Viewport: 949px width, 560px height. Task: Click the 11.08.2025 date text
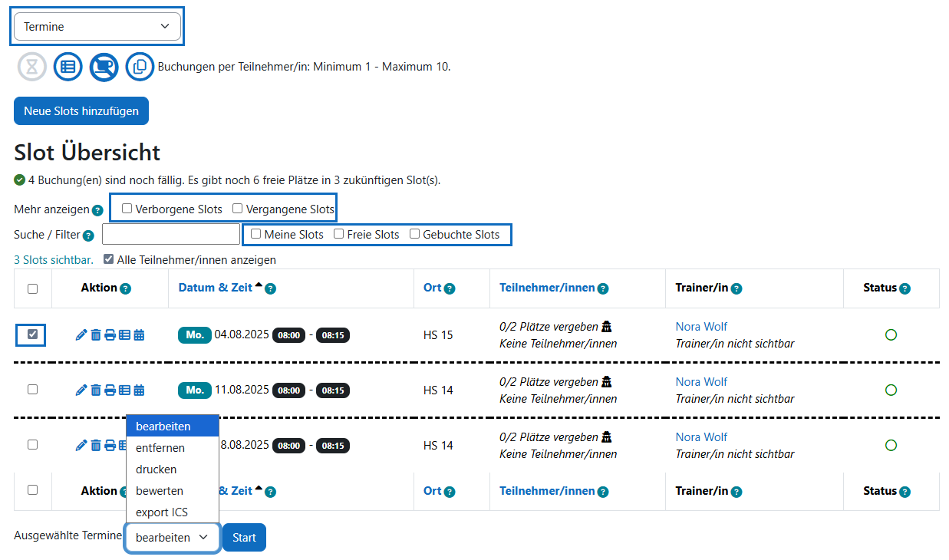[x=242, y=390]
